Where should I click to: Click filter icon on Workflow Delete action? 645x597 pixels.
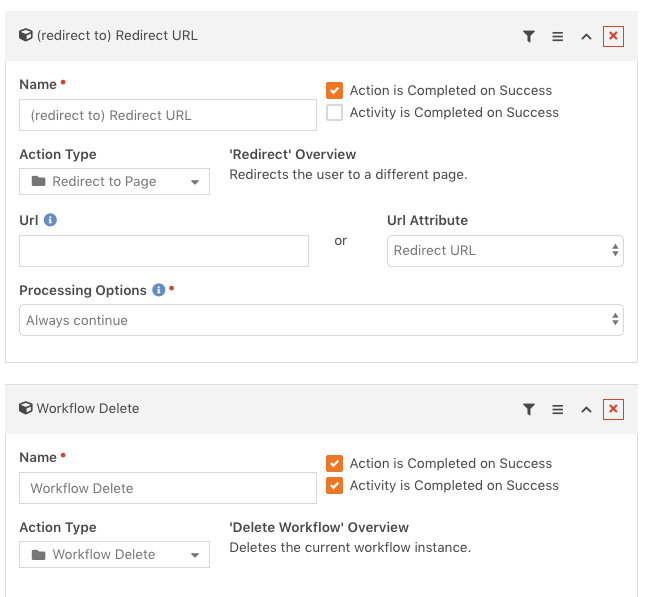(529, 409)
